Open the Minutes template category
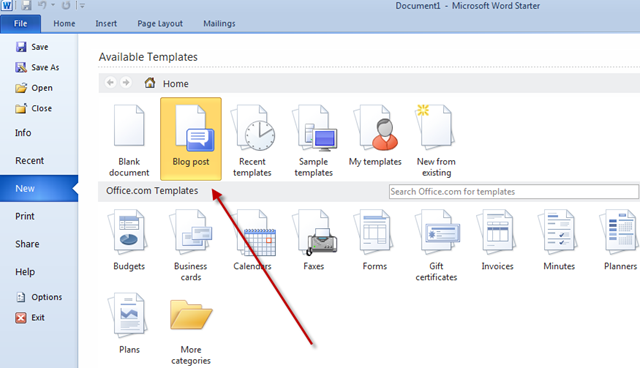The width and height of the screenshot is (640, 368). (x=559, y=240)
